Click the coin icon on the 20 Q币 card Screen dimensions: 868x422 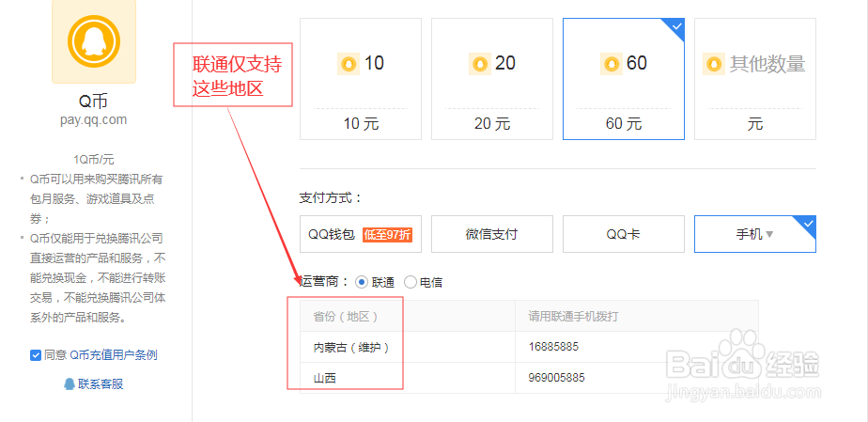(x=479, y=64)
